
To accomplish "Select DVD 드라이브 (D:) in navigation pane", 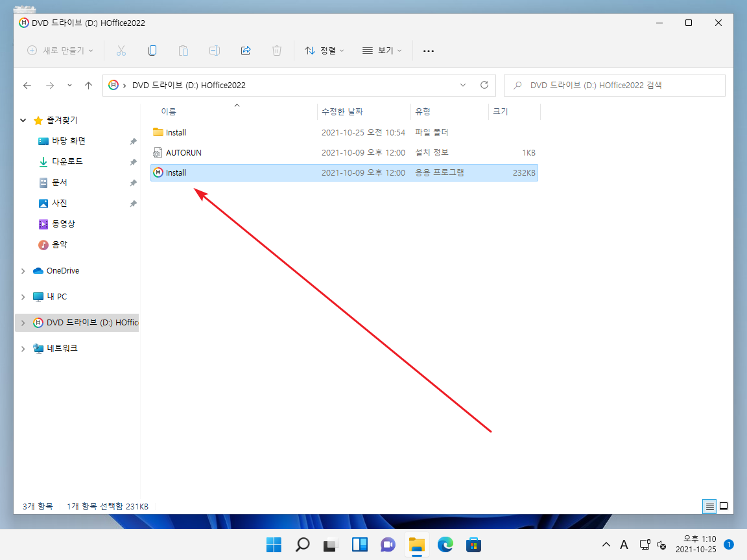I will (86, 322).
